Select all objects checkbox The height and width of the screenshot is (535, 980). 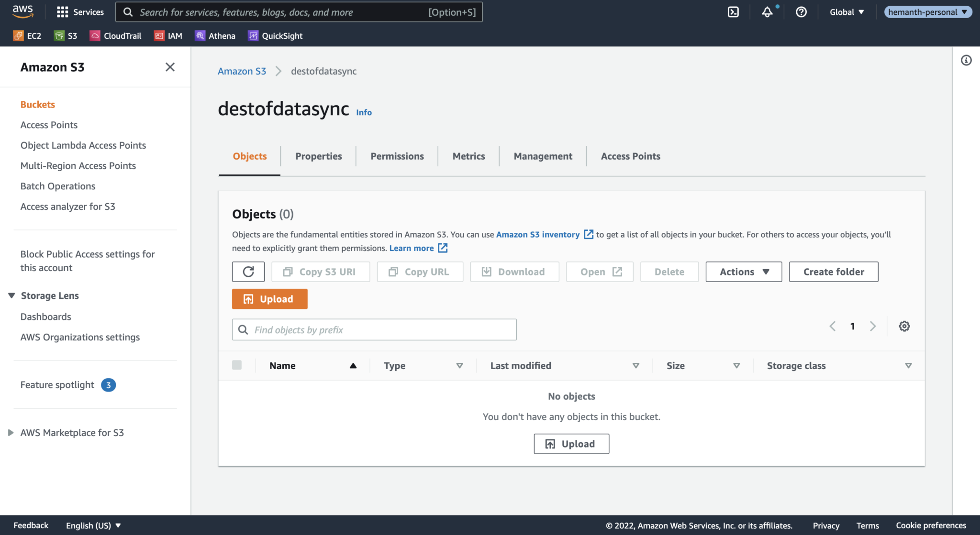coord(237,365)
